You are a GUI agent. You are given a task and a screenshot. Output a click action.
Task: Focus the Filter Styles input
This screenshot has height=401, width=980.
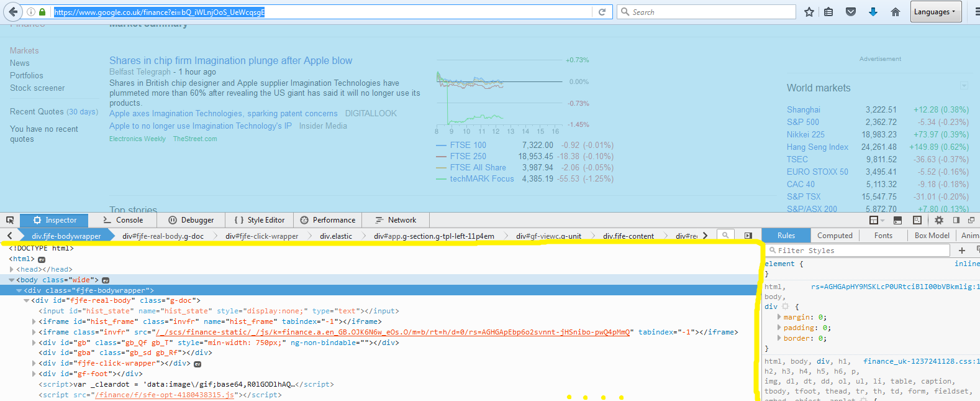[858, 251]
